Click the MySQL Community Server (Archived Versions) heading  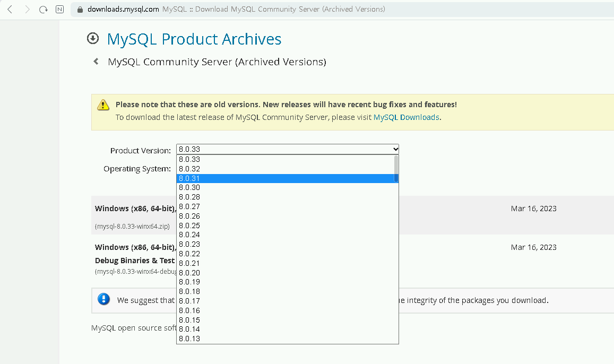217,62
